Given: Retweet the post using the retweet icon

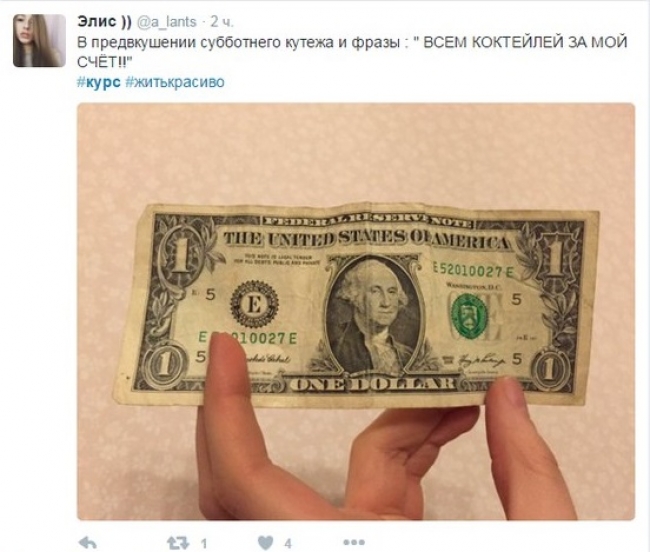Looking at the screenshot, I should click(178, 542).
